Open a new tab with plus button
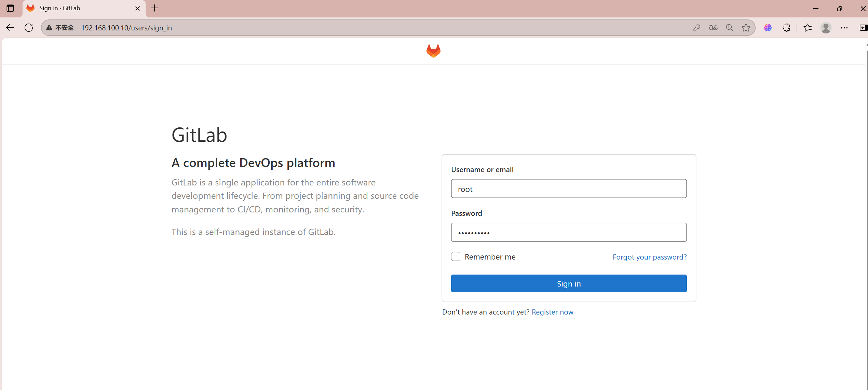 pos(154,8)
